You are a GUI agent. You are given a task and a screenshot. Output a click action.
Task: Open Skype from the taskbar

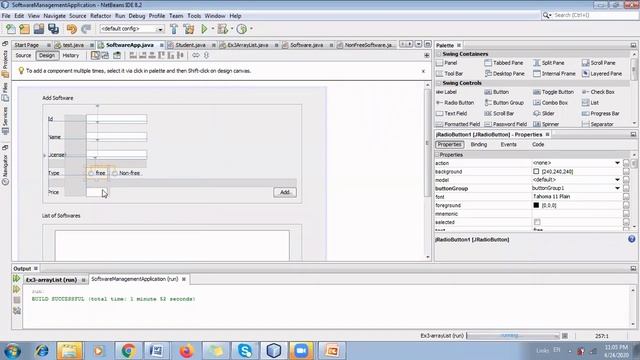click(x=244, y=351)
